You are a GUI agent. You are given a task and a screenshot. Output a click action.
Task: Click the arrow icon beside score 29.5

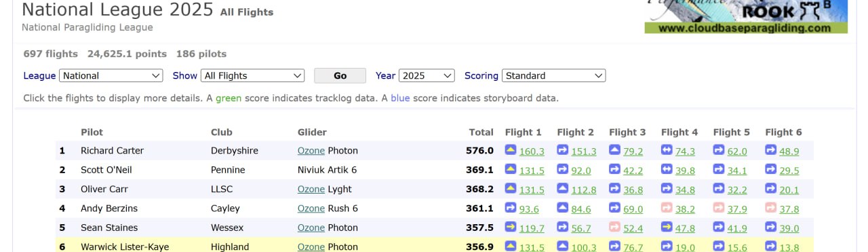771,170
